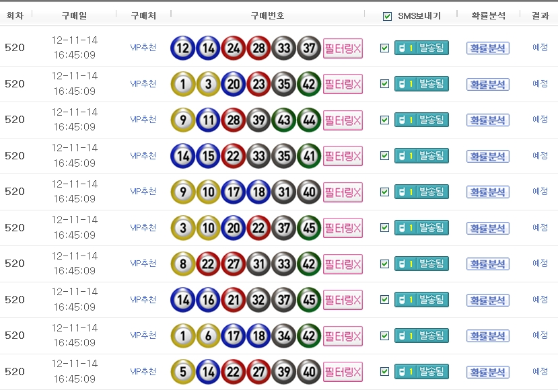Click the green ball numbered 44

[x=309, y=120]
